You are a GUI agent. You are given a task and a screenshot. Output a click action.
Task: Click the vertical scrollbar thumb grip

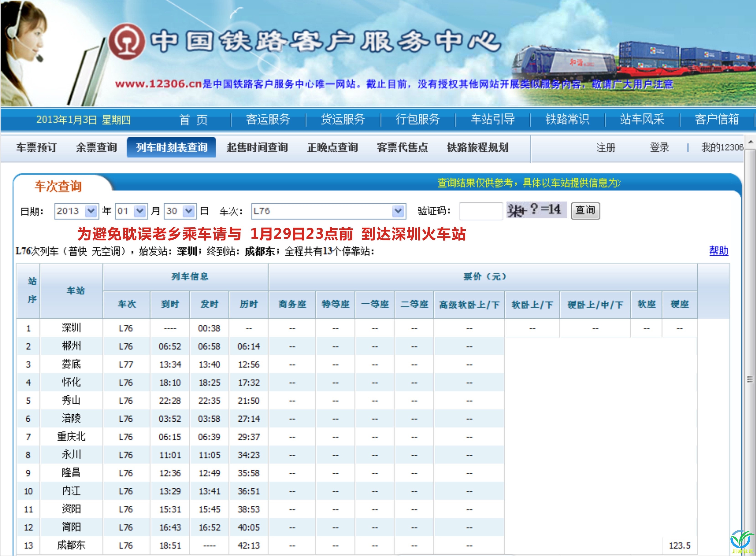click(750, 379)
